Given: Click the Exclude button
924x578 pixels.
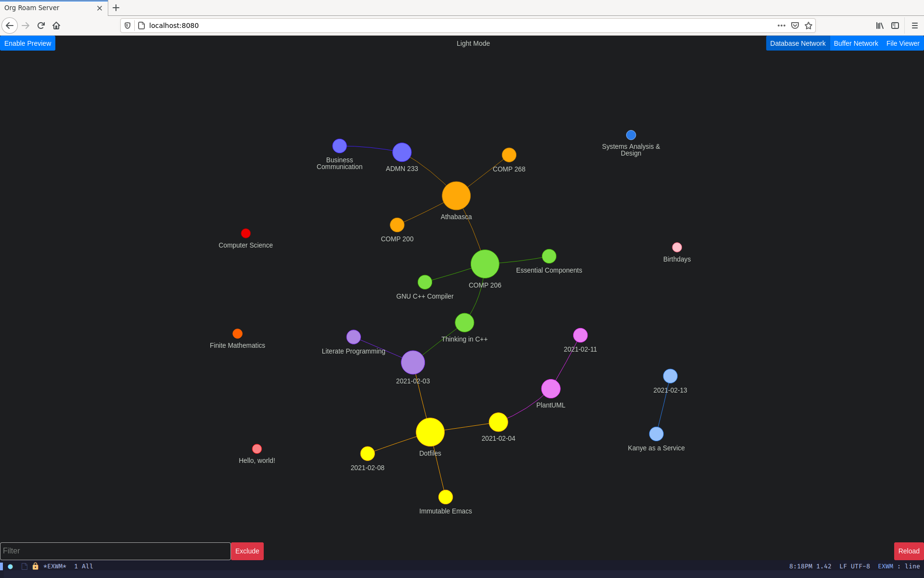Looking at the screenshot, I should pos(247,551).
